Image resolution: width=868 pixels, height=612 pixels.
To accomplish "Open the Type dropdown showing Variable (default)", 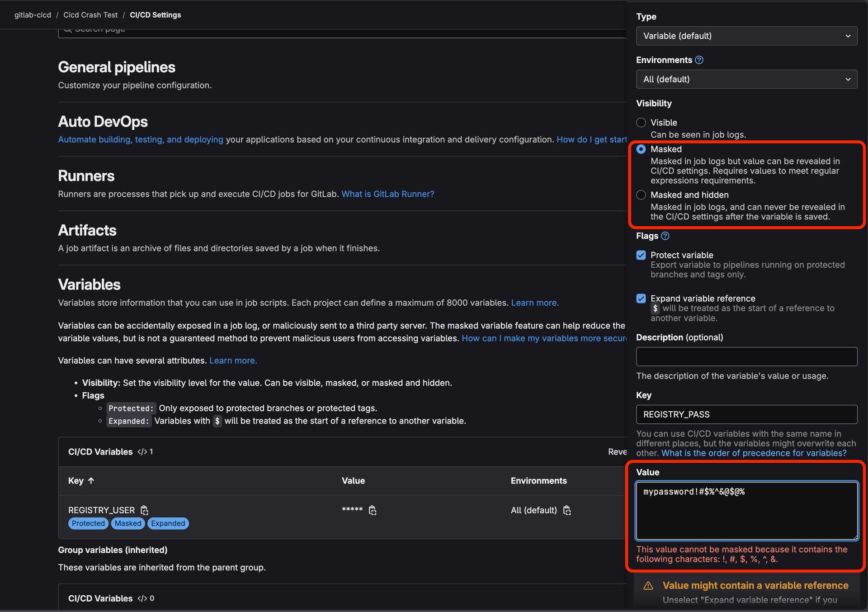I will (746, 36).
